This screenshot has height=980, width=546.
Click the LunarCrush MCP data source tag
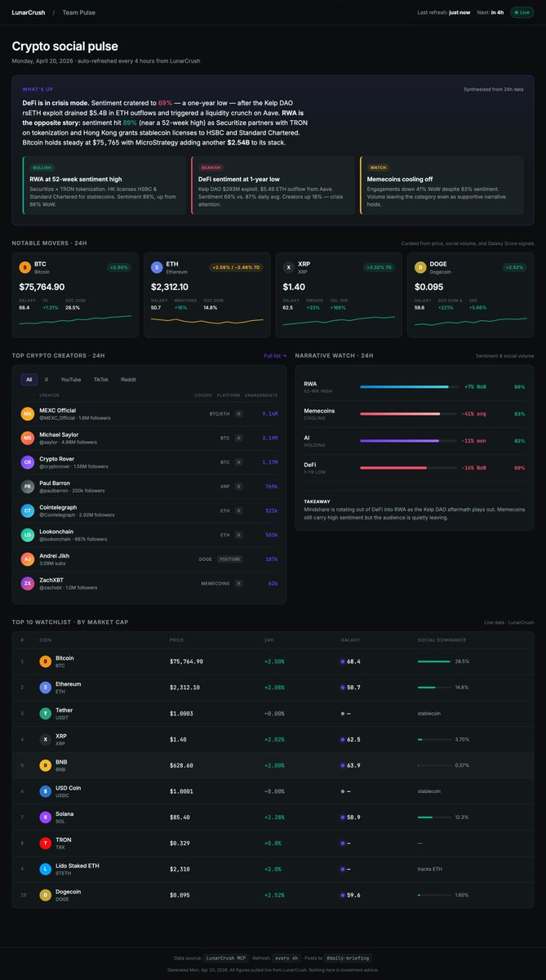pyautogui.click(x=225, y=958)
